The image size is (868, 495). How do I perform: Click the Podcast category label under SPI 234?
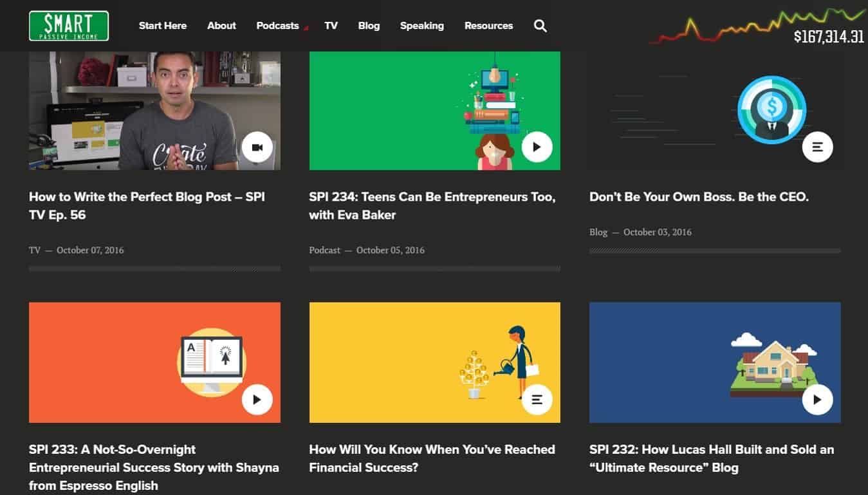(324, 250)
